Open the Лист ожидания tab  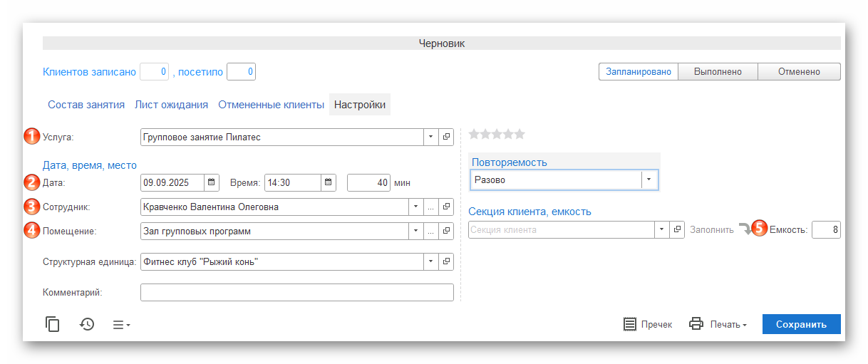(171, 105)
